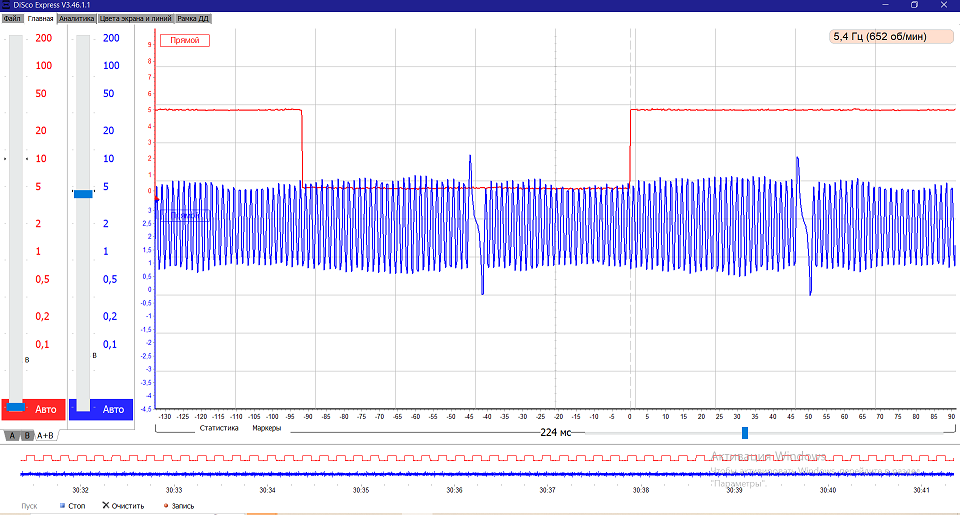Set red channel scale to 5

38,187
